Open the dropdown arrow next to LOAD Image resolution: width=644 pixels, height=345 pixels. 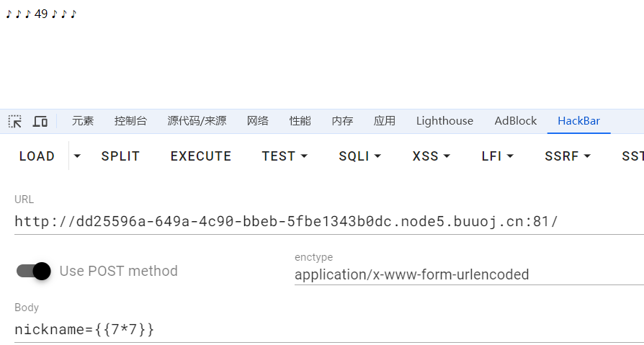click(78, 156)
